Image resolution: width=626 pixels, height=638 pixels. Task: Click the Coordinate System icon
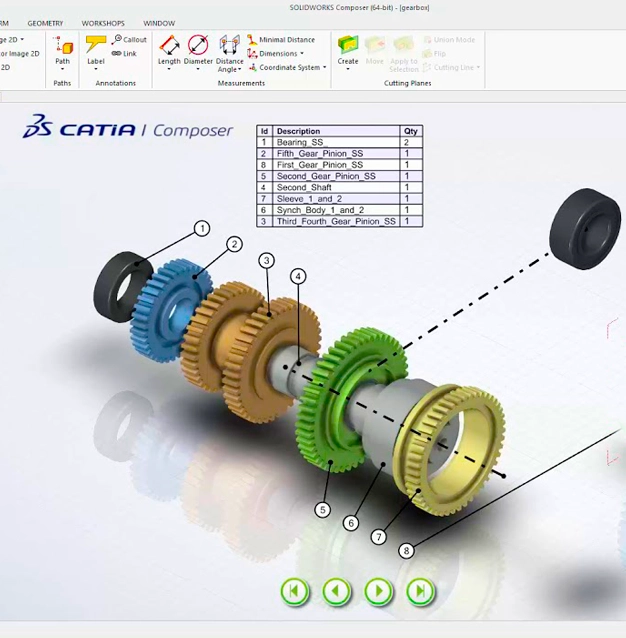(253, 67)
